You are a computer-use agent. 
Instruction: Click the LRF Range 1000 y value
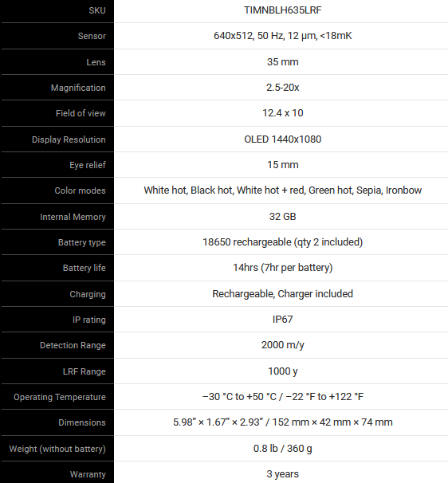click(282, 371)
